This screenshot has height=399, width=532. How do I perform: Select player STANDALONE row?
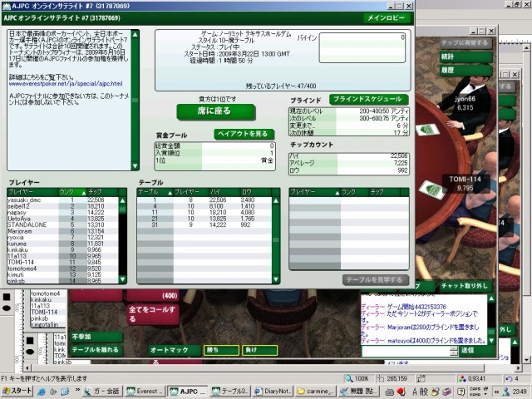(x=63, y=224)
